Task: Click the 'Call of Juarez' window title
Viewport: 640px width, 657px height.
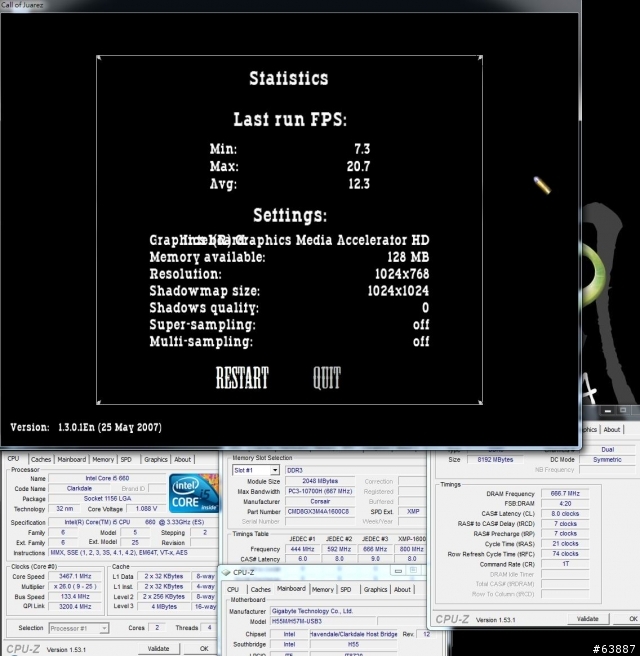Action: coord(22,5)
